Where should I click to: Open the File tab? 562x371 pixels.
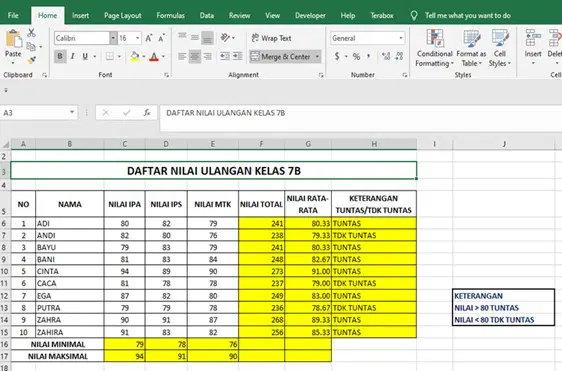click(13, 15)
